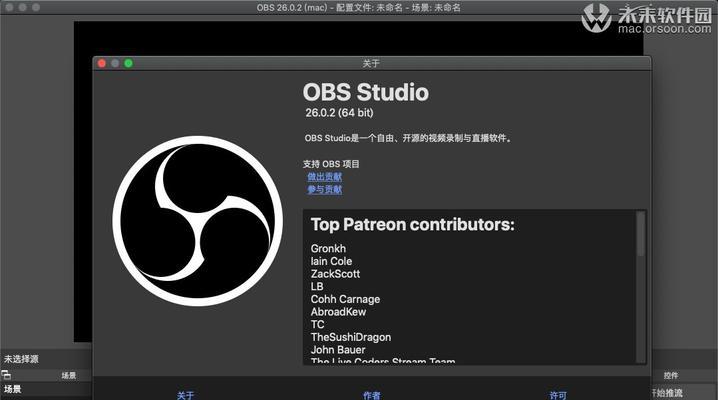Select TheSushiDragon in contributors list
This screenshot has height=400, width=718.
(x=351, y=337)
